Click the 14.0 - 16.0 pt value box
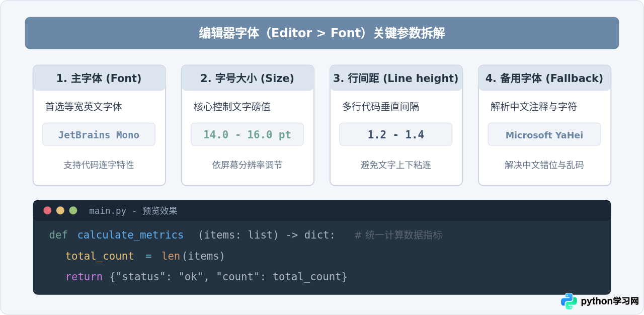 (x=247, y=134)
